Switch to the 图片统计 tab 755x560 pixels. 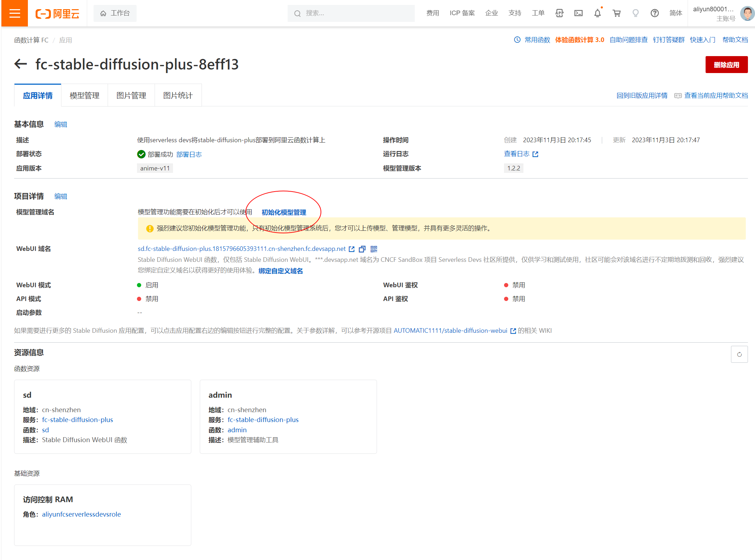pyautogui.click(x=178, y=96)
